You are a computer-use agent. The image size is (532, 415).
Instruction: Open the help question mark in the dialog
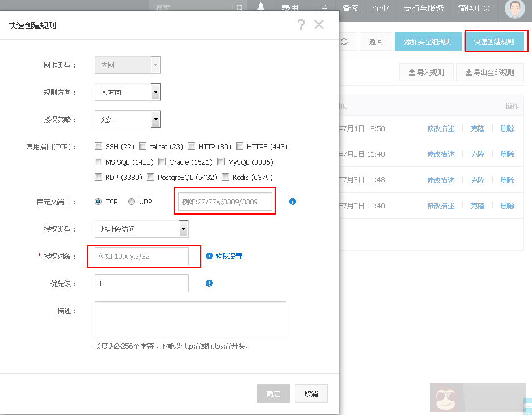pyautogui.click(x=301, y=24)
